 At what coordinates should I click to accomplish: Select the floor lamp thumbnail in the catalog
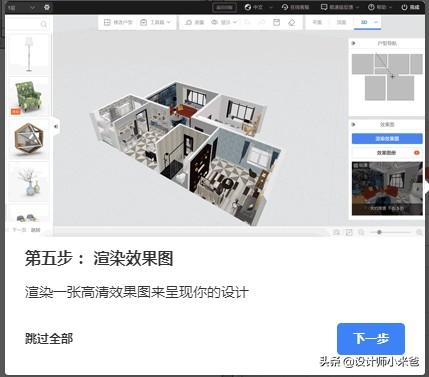pos(29,54)
